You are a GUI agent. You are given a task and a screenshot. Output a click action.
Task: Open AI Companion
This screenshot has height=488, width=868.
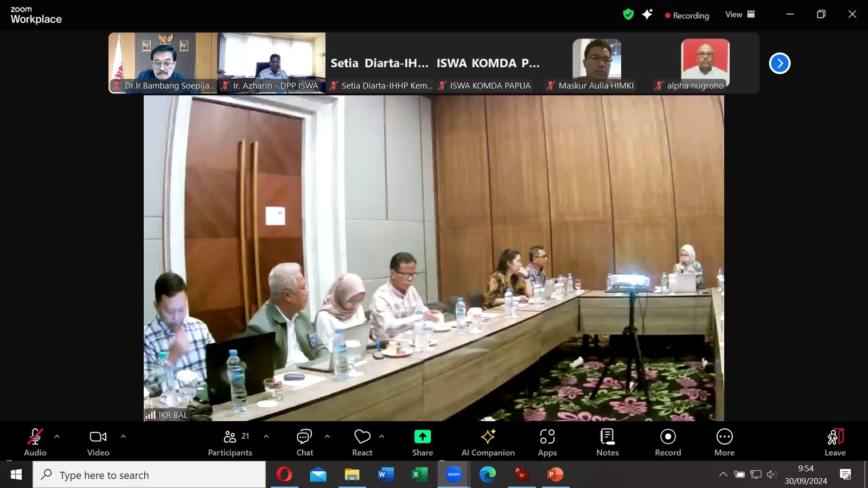coord(488,442)
